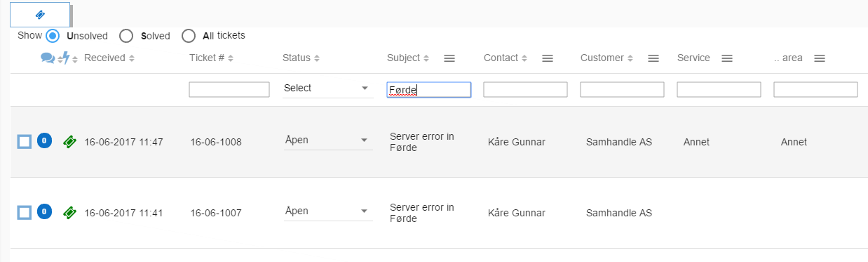This screenshot has height=262, width=868.
Task: Click contact Kåre Gunnar on ticket 16-06-1007
Action: click(517, 213)
